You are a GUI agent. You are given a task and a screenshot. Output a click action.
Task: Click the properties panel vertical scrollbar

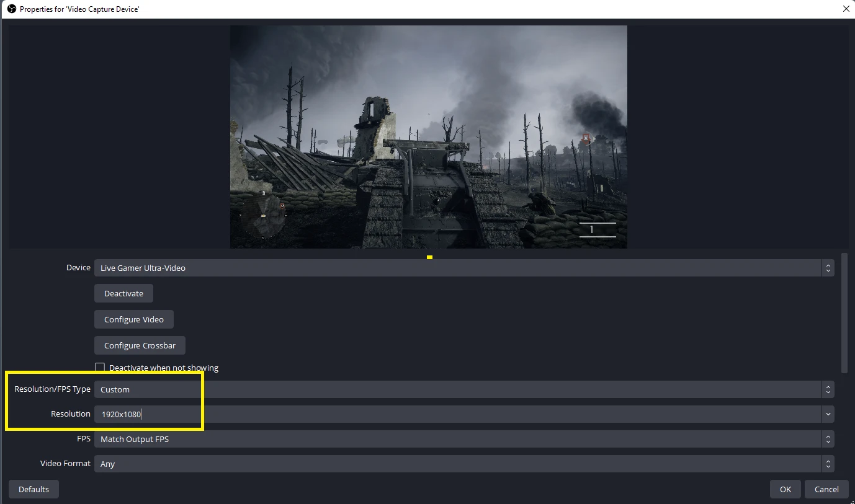coord(844,313)
